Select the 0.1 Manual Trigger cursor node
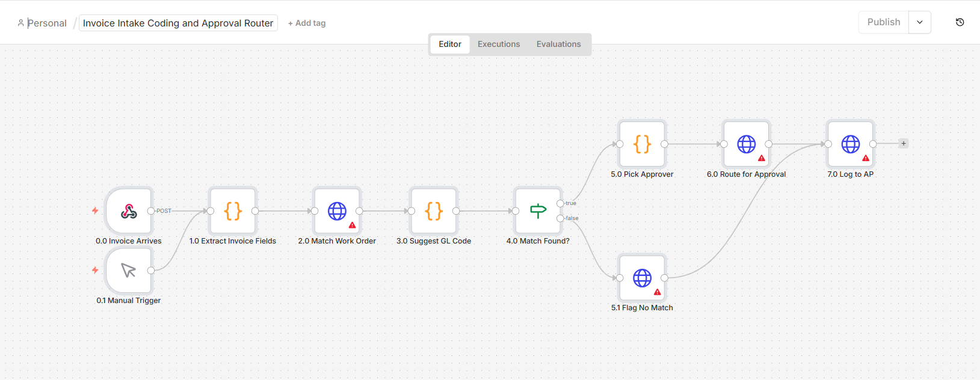This screenshot has height=380, width=980. tap(129, 271)
